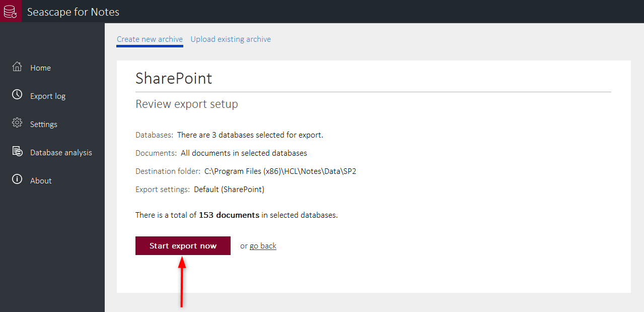Image resolution: width=644 pixels, height=312 pixels.
Task: Open the About page
Action: tap(41, 181)
